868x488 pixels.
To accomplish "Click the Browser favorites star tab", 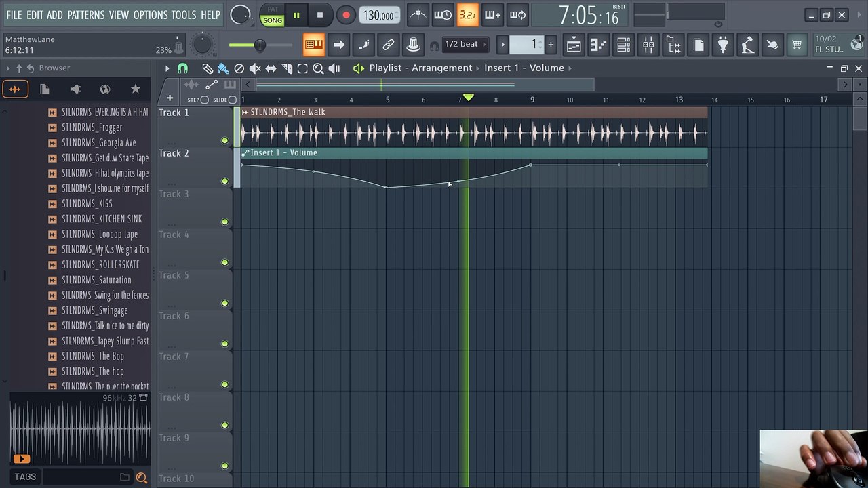I will [135, 89].
